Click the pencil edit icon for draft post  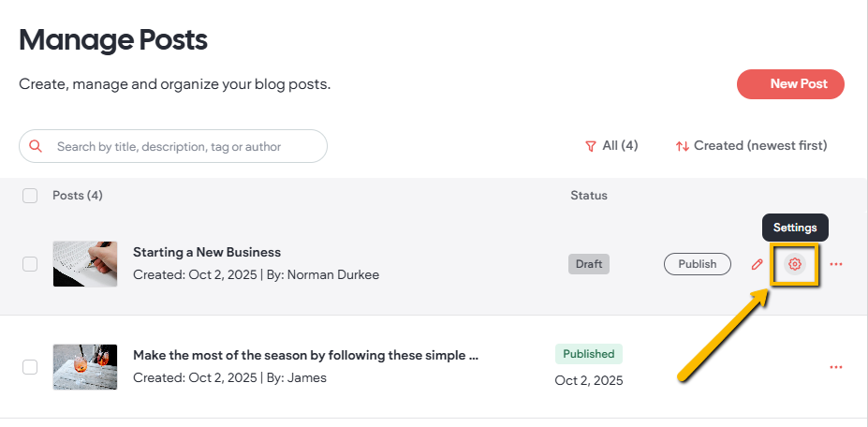[x=758, y=264]
